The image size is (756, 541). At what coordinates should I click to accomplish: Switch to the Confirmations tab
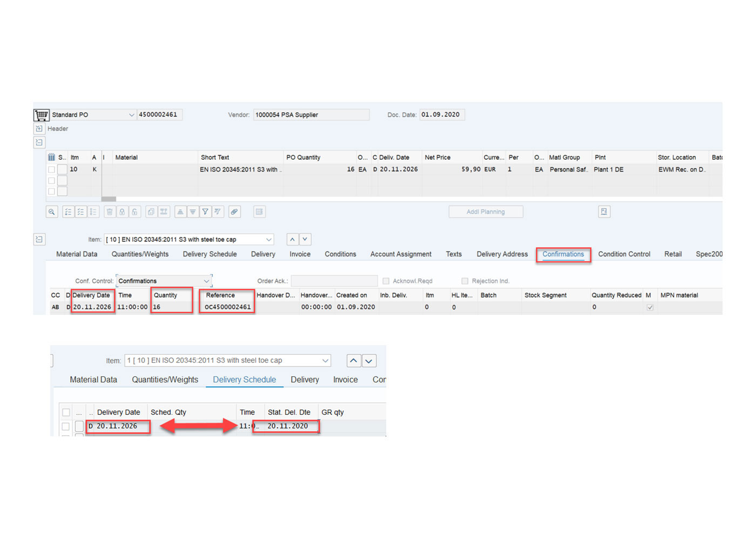click(x=563, y=254)
